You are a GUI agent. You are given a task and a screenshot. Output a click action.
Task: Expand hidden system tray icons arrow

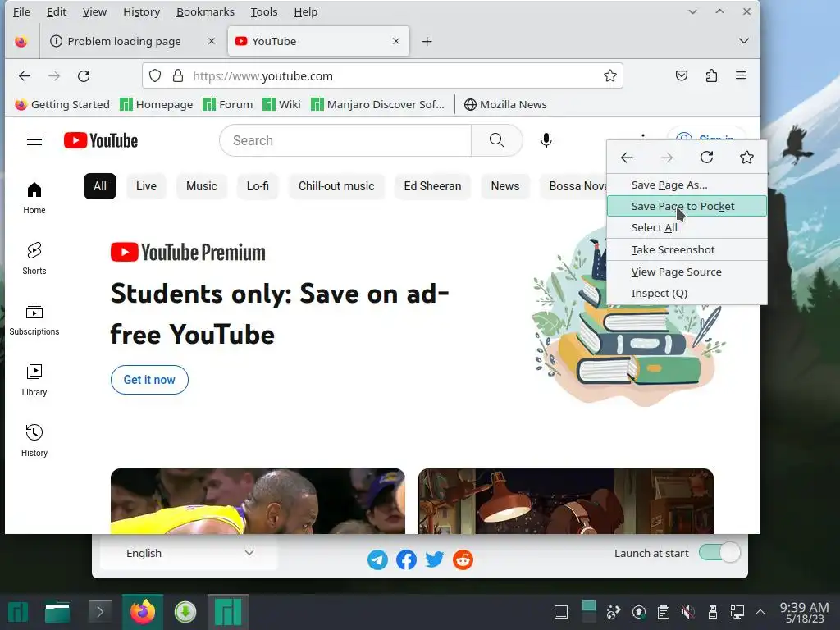(x=760, y=612)
